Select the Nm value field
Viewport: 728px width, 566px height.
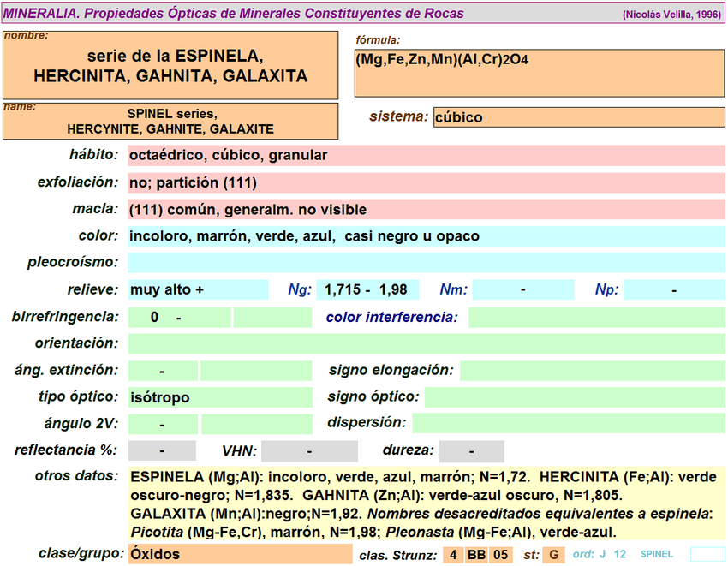tap(522, 290)
